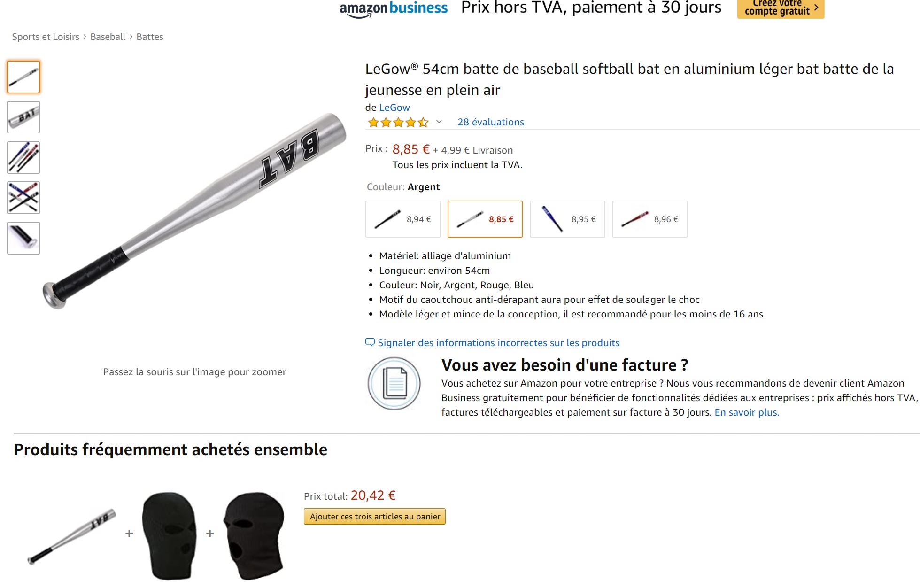Open the bat handle close-up thumbnail
Screen dimensions: 920x588
pos(23,238)
